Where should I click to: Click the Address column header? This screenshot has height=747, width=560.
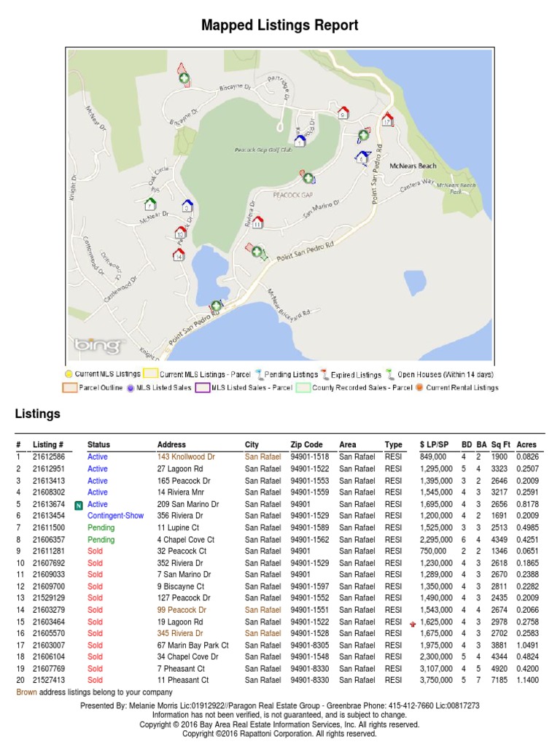click(171, 444)
